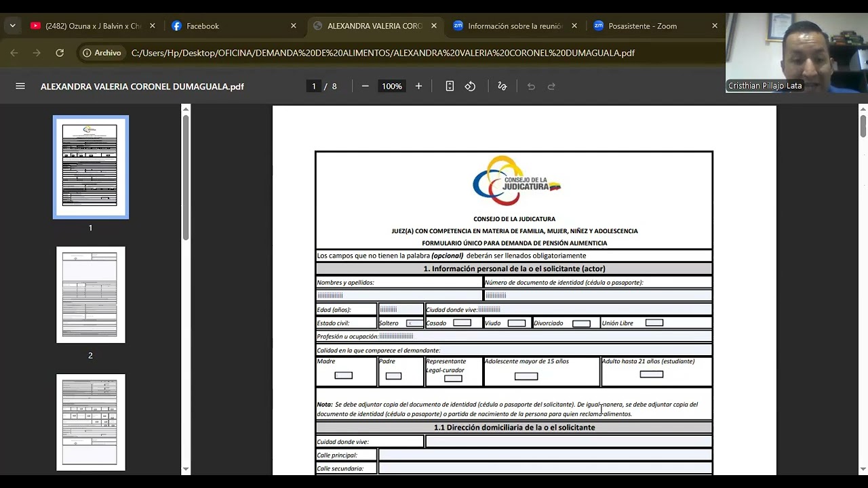Select the draw annotation tool
This screenshot has width=868, height=488.
[x=502, y=86]
